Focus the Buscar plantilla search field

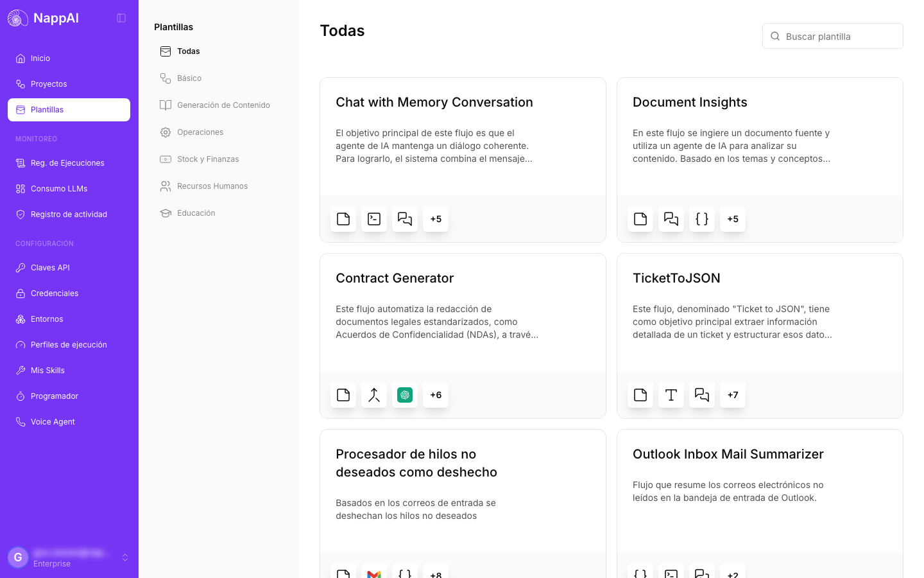click(833, 36)
